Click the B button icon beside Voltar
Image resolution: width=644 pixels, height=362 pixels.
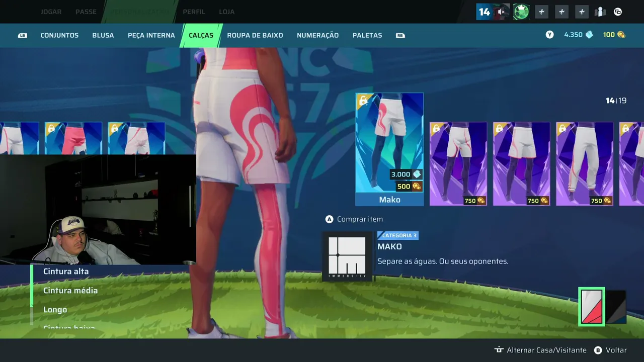click(598, 350)
